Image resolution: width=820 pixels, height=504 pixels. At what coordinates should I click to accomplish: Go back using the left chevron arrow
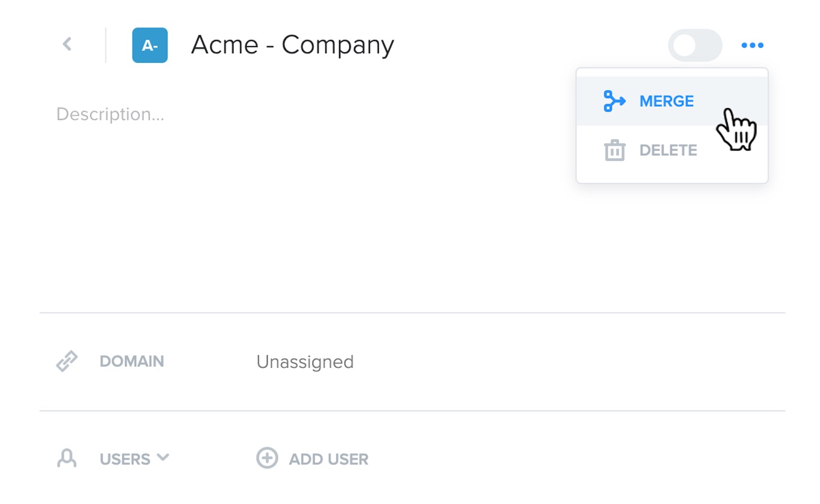(67, 44)
